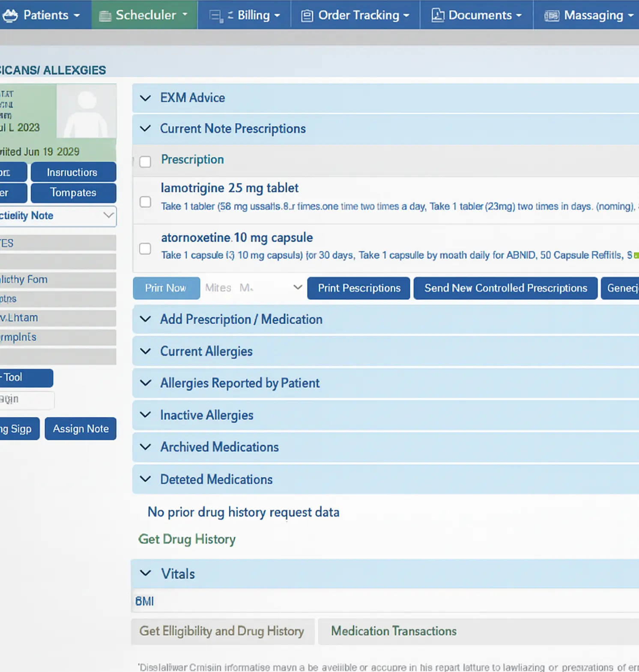Click the Scheduler calendar icon
Screen dimensions: 639x672
(105, 16)
